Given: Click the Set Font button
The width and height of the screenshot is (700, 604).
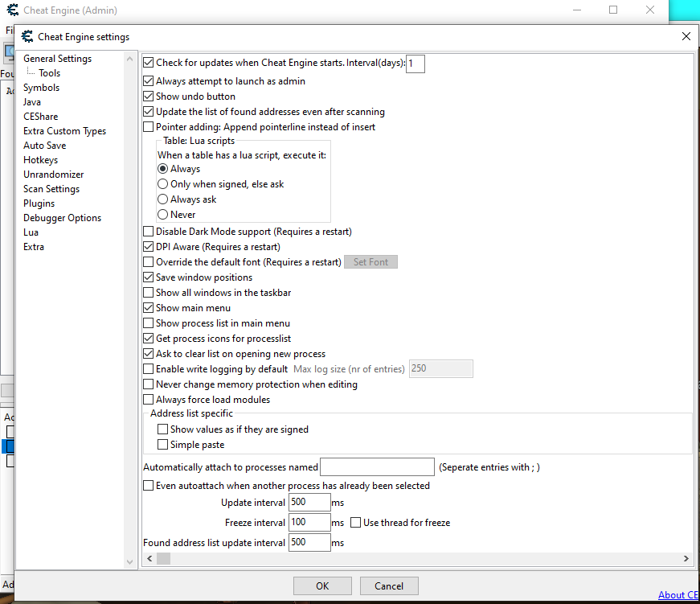Looking at the screenshot, I should [x=370, y=262].
